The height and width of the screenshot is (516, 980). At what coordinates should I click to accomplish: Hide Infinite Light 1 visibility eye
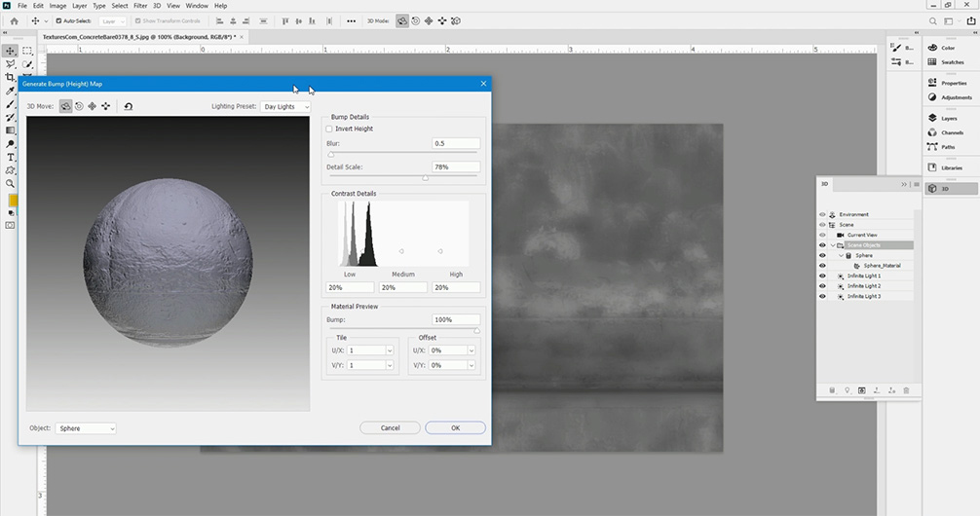[x=823, y=276]
